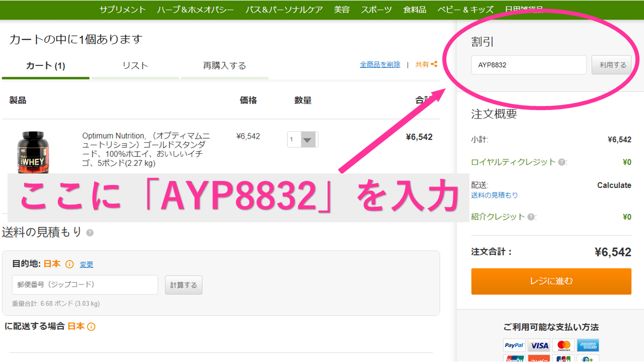Click info icon next to 目的地: 日本
The width and height of the screenshot is (644, 362).
coord(69,264)
